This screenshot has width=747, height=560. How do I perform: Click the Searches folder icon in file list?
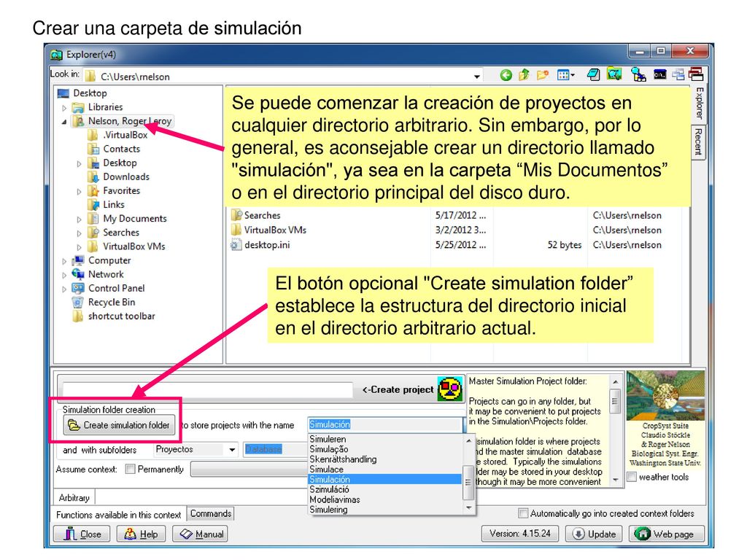pyautogui.click(x=237, y=215)
